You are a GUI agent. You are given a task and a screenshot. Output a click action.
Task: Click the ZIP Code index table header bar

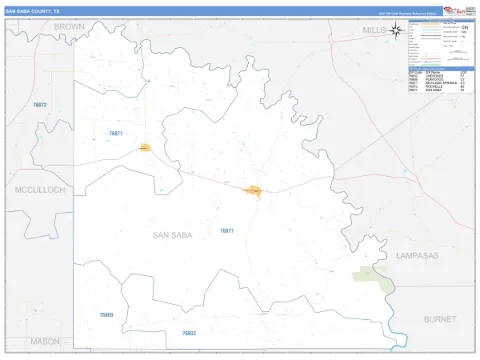point(441,69)
